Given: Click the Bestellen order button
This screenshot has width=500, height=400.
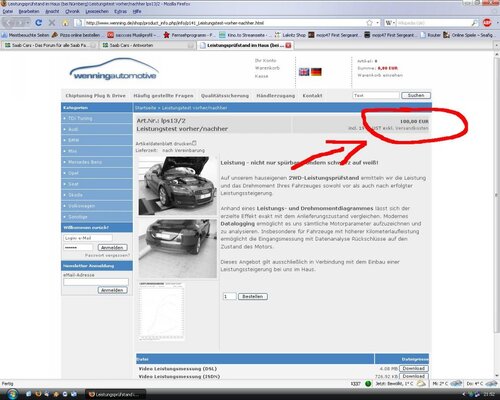Looking at the screenshot, I should coord(253,296).
